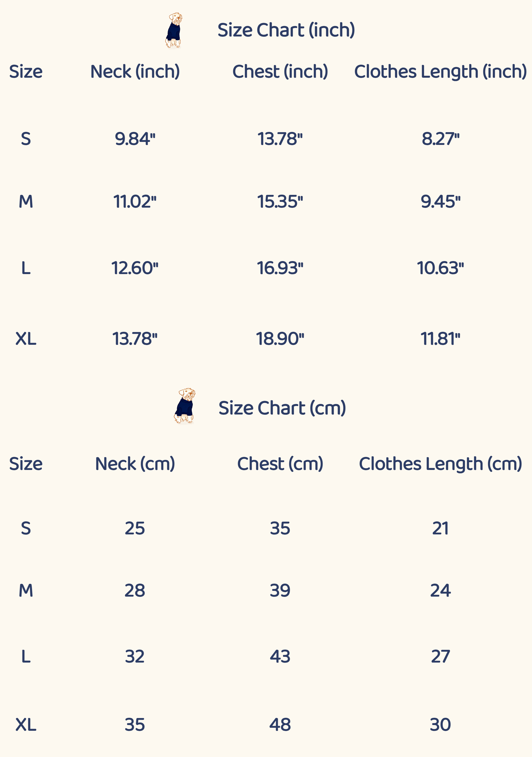Select the "Chest (inch)" column header
This screenshot has height=757, width=532.
click(280, 71)
